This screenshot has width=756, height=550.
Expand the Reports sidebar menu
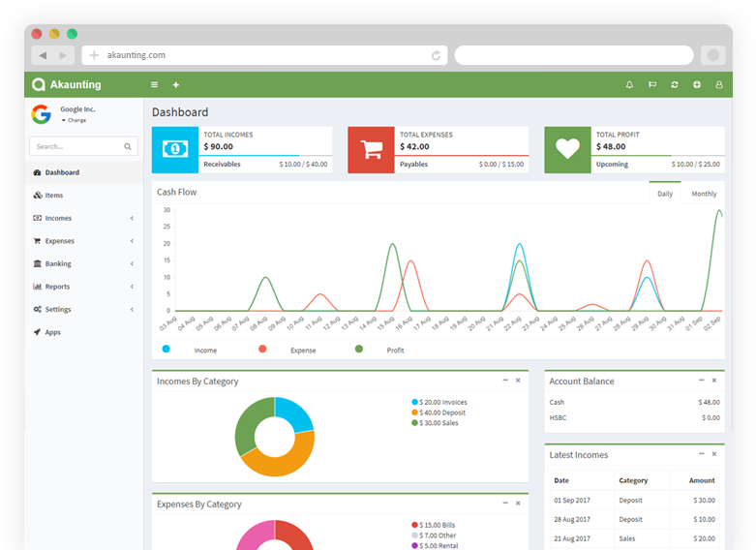[84, 287]
